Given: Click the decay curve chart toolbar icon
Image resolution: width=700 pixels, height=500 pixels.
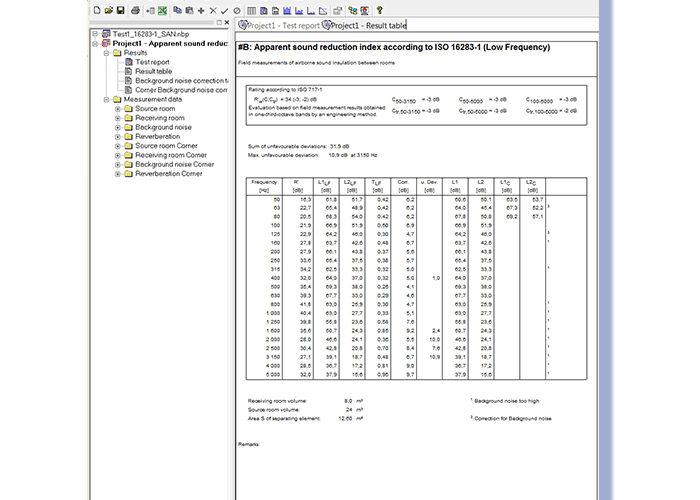Looking at the screenshot, I should click(323, 11).
